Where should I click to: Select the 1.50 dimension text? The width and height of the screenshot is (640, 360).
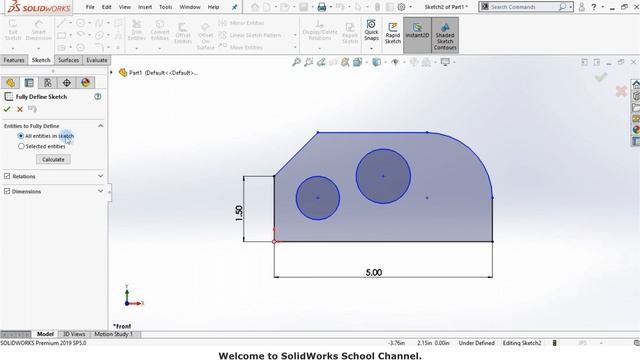(239, 213)
